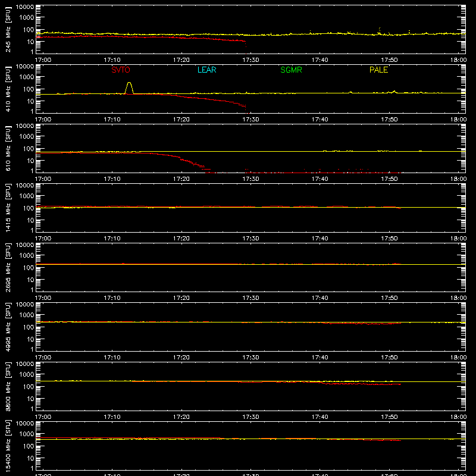476x476 pixels.
Task: Click the 1415 MHz [SFU] axis title
Action: (8, 208)
